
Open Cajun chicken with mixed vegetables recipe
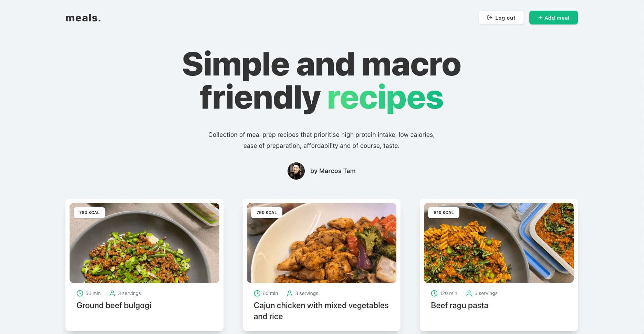pyautogui.click(x=321, y=311)
